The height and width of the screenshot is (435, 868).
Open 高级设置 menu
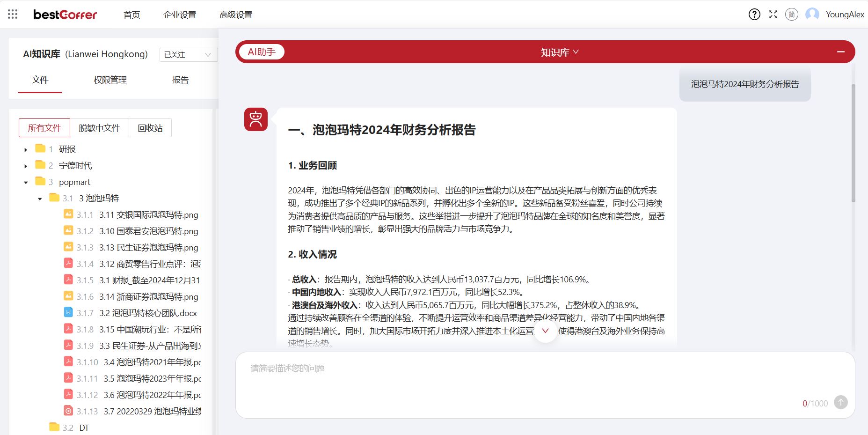click(236, 15)
